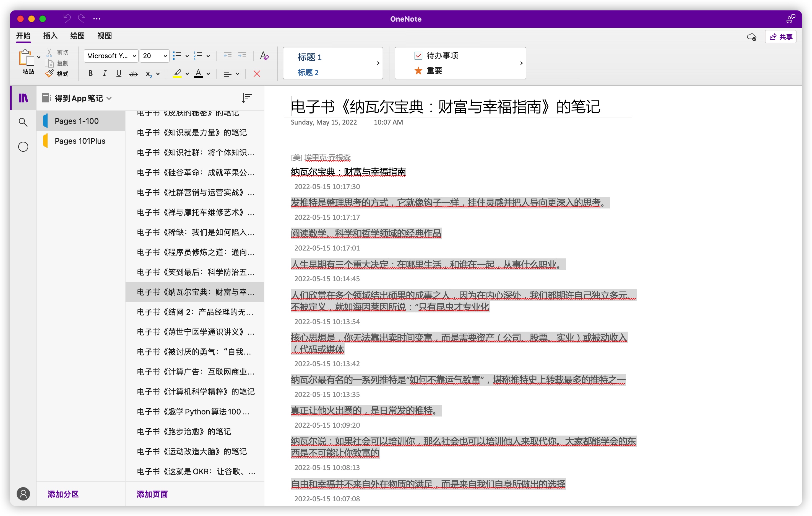Expand the subscript options arrow
This screenshot has height=516, width=812.
click(158, 74)
